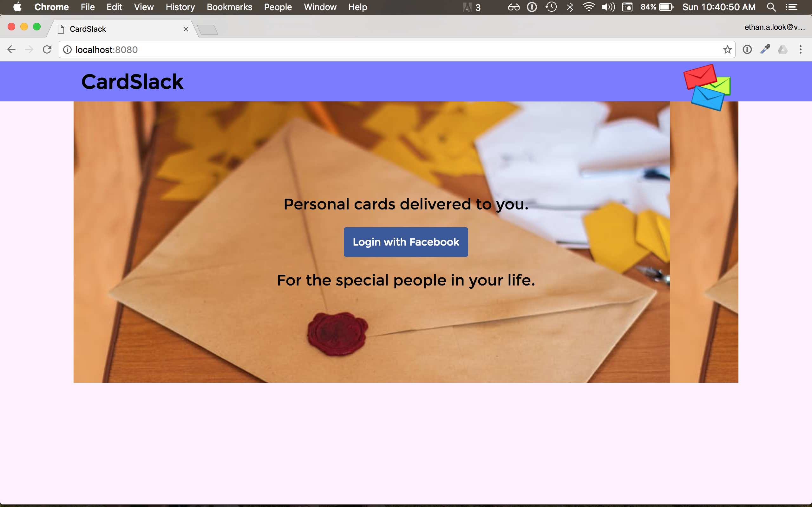Open Chrome's three-dot menu

(800, 50)
